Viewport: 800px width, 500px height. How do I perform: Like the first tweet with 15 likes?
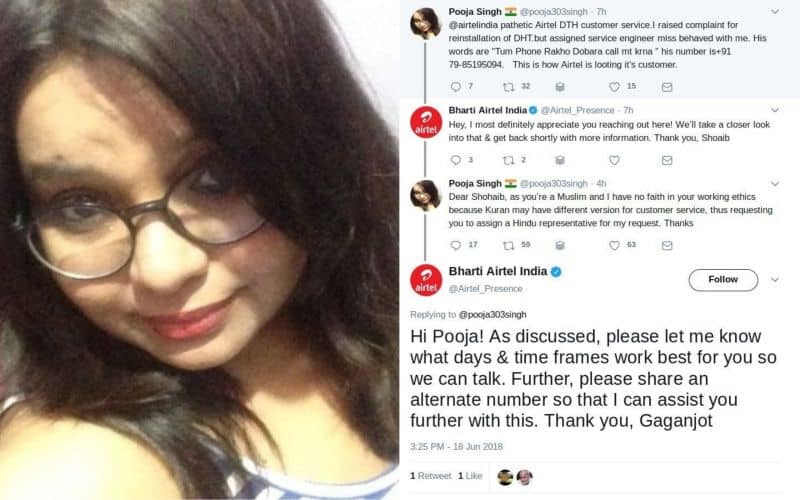coord(614,87)
